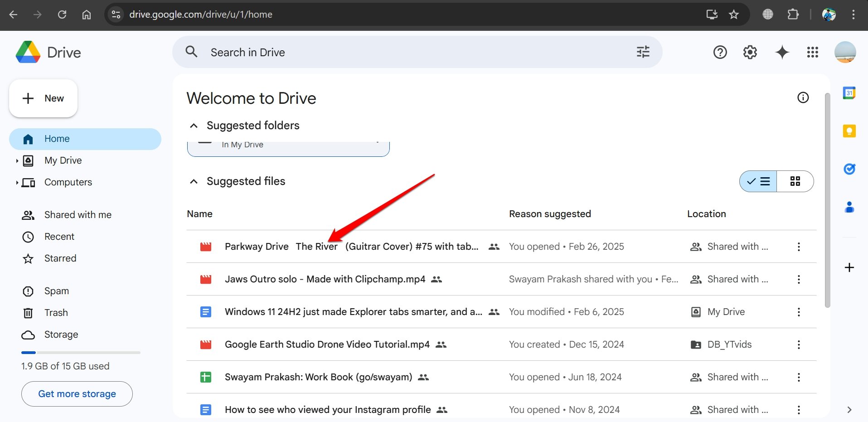Open more actions for Jaws Outro solo file
Image resolution: width=868 pixels, height=422 pixels.
pos(799,279)
